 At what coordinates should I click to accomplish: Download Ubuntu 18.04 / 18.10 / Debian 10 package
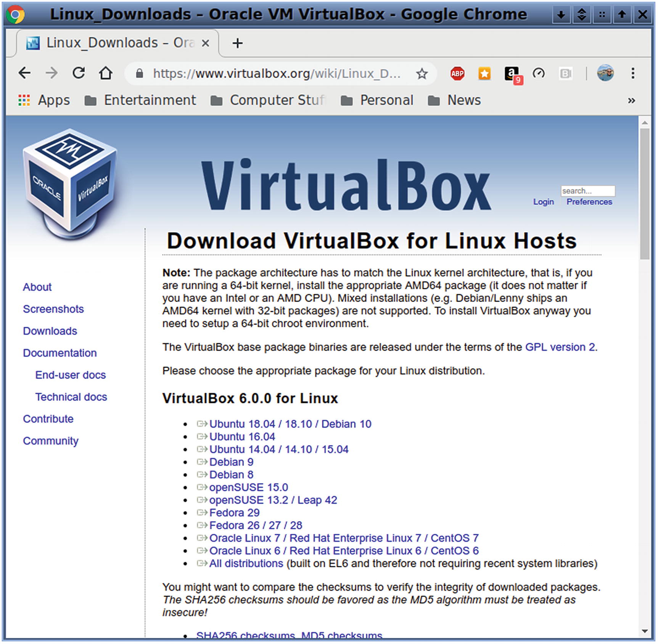click(290, 424)
